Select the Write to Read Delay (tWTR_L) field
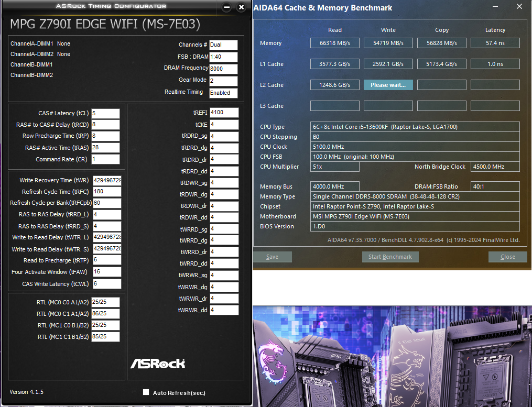Viewport: 532px width, 407px height. point(107,237)
